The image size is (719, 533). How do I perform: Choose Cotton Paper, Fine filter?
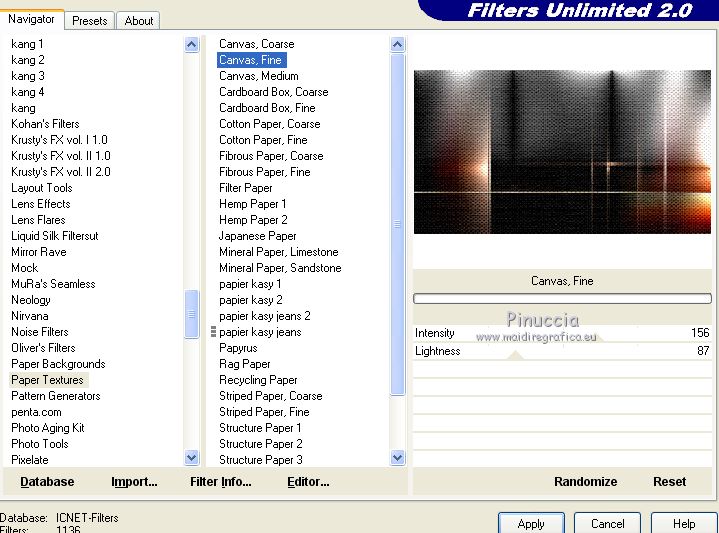263,140
